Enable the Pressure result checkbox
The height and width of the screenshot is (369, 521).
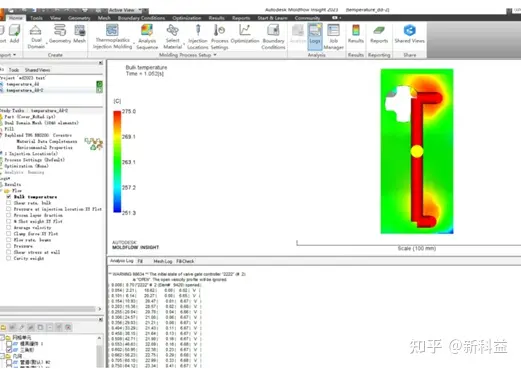pyautogui.click(x=9, y=246)
